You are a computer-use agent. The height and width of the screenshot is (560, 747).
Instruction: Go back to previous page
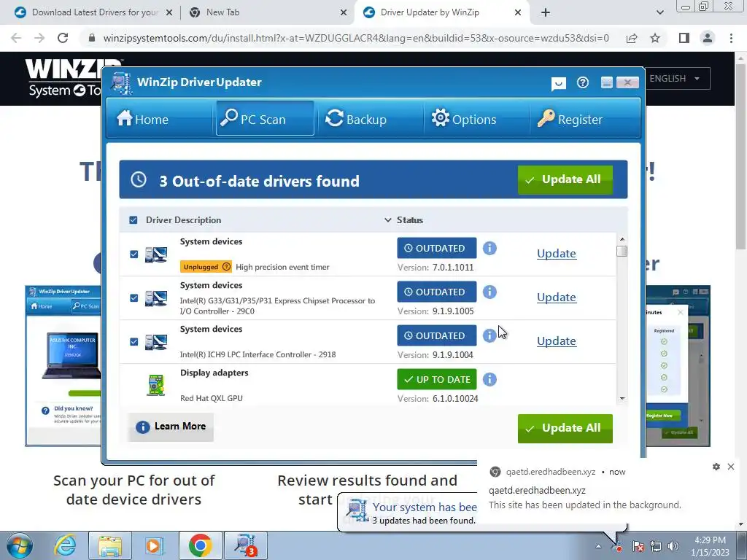(16, 38)
